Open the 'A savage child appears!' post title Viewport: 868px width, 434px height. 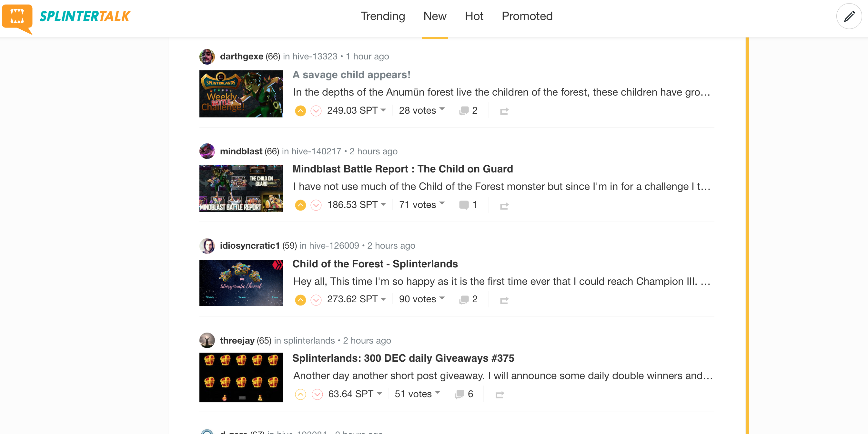point(351,75)
